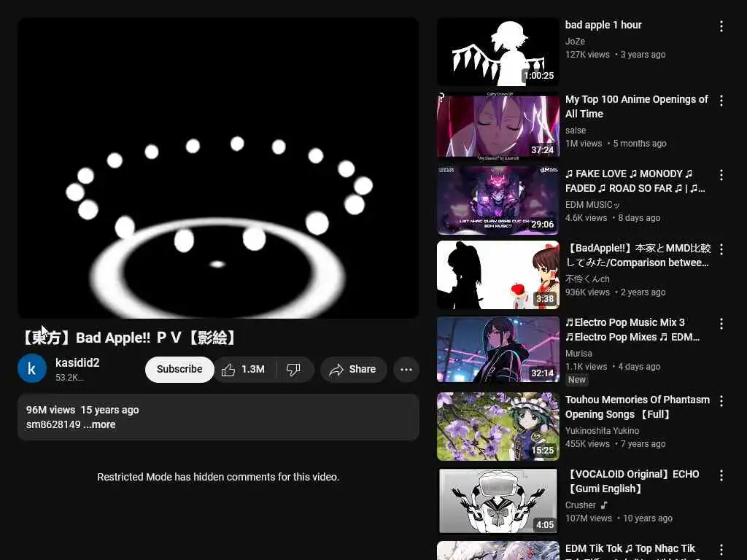Play FAKE LOVE MONODY thumbnail
747x560 pixels.
coord(498,201)
